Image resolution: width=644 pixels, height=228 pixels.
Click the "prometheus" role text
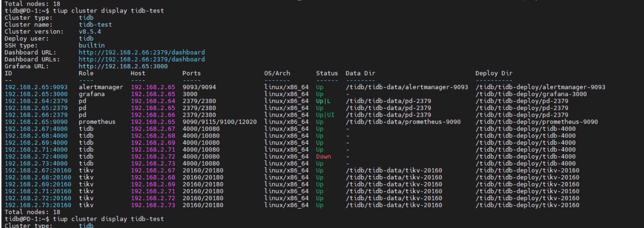coord(97,122)
